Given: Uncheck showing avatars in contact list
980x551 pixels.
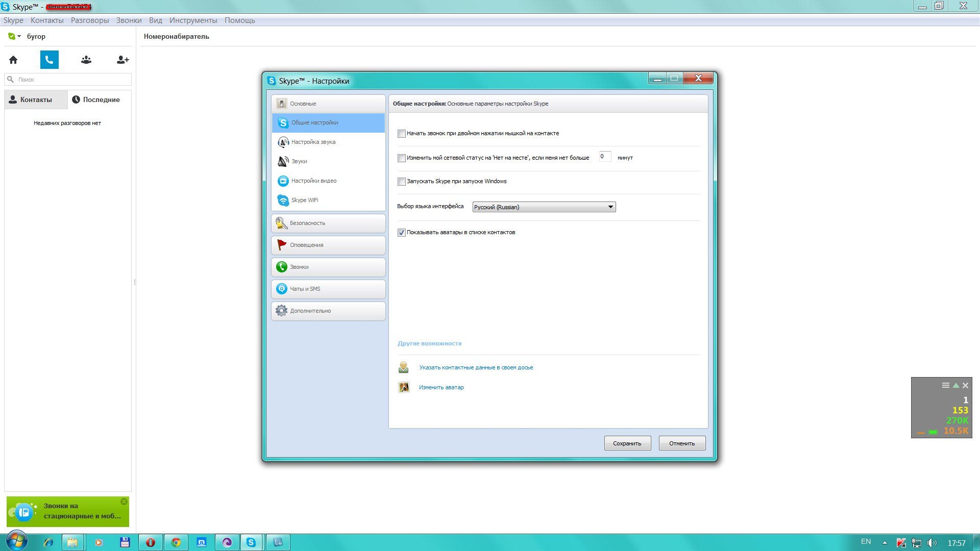Looking at the screenshot, I should pyautogui.click(x=402, y=233).
